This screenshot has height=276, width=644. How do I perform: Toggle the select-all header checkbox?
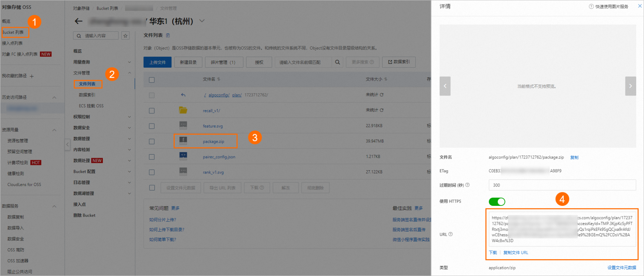[x=152, y=80]
